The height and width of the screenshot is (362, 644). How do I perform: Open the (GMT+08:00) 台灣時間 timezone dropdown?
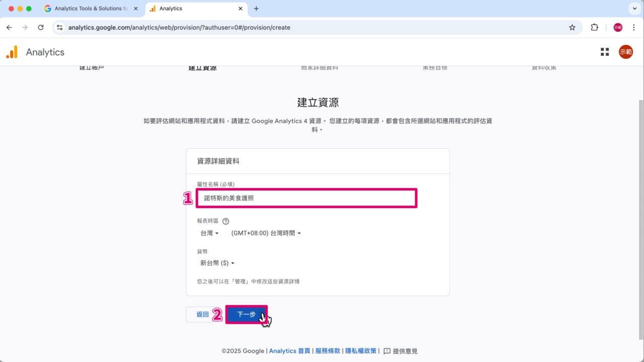coord(265,233)
